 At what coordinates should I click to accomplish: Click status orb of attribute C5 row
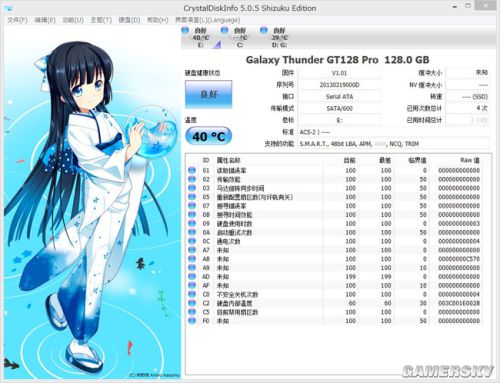(x=192, y=312)
